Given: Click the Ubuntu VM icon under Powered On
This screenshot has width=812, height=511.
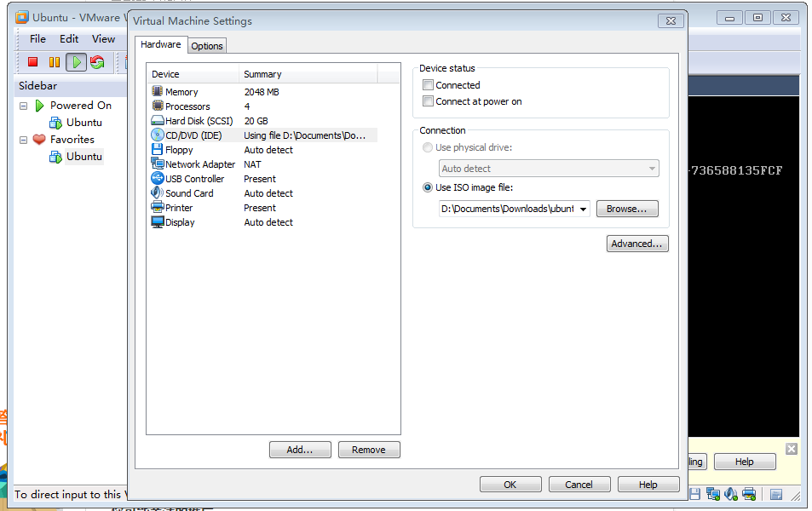Looking at the screenshot, I should [55, 123].
